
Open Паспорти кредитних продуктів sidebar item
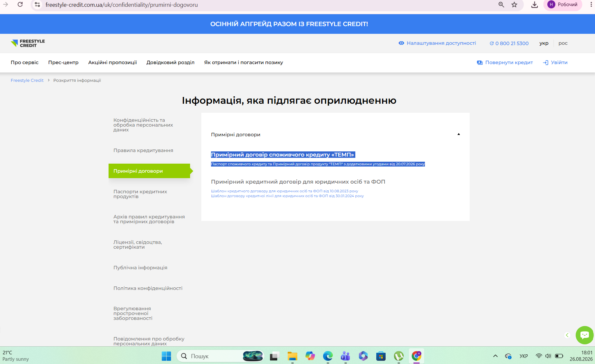[x=140, y=194]
